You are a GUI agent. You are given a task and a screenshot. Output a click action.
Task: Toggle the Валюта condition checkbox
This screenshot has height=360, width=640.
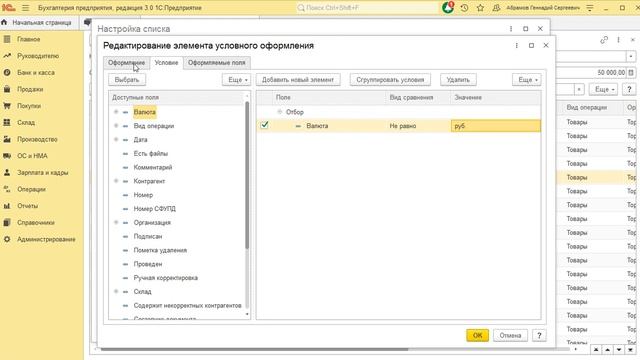click(264, 125)
